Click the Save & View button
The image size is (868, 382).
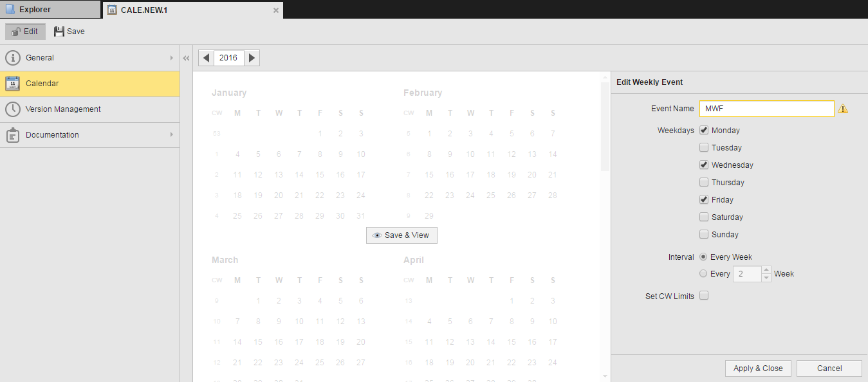[x=402, y=235]
